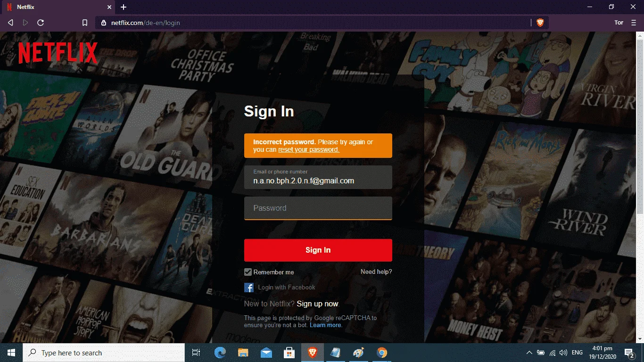Open Microsoft Store from taskbar

coord(289,353)
